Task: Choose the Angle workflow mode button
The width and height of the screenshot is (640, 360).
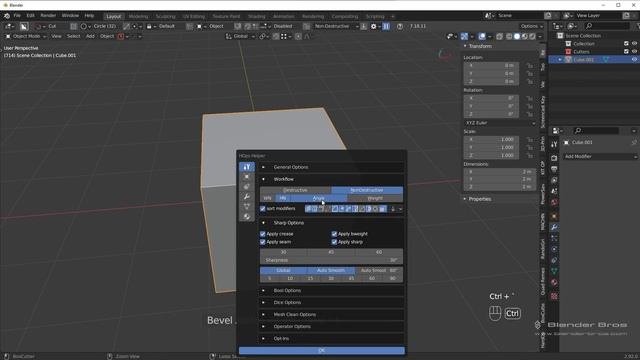Action: click(319, 198)
